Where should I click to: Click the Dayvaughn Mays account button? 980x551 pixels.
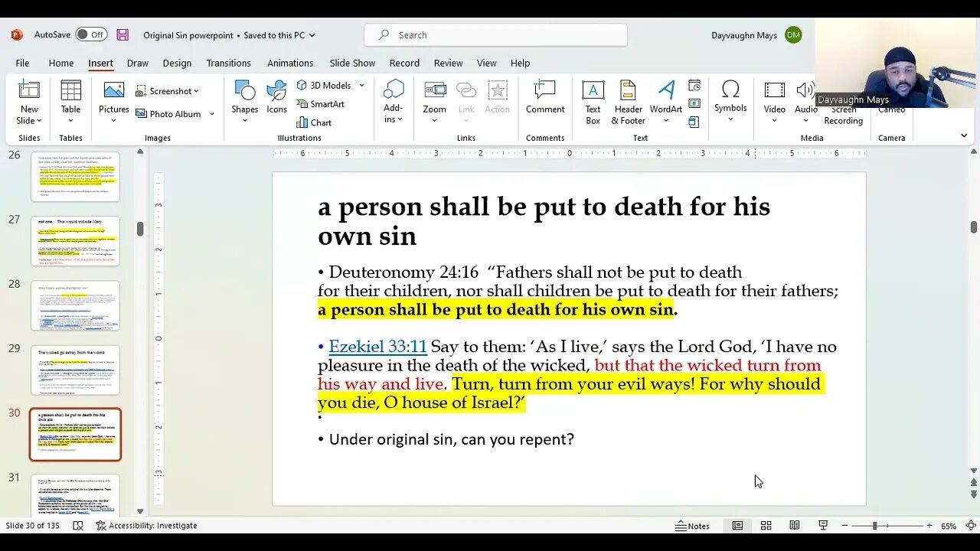click(x=756, y=35)
